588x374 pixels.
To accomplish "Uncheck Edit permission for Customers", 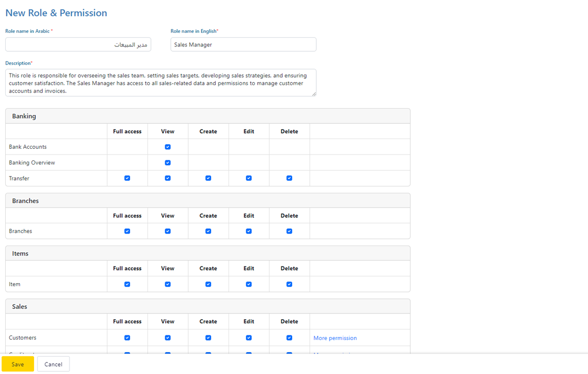I will click(x=249, y=338).
